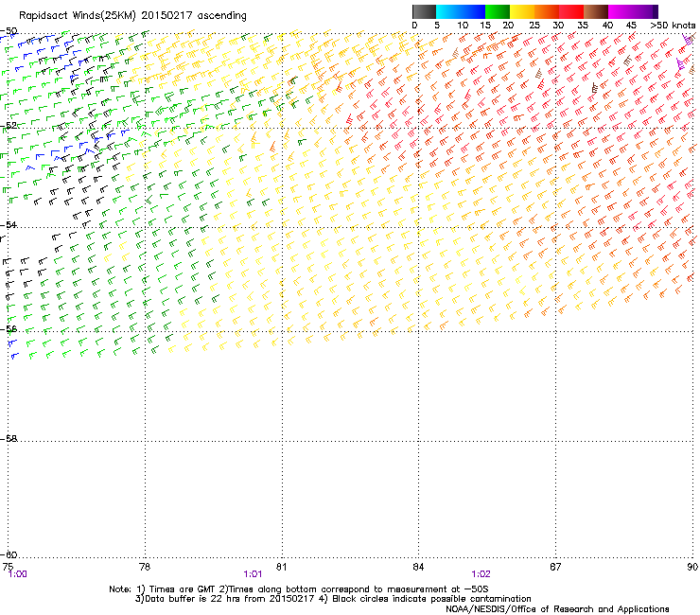Click the 87 longitude axis label

tap(555, 567)
